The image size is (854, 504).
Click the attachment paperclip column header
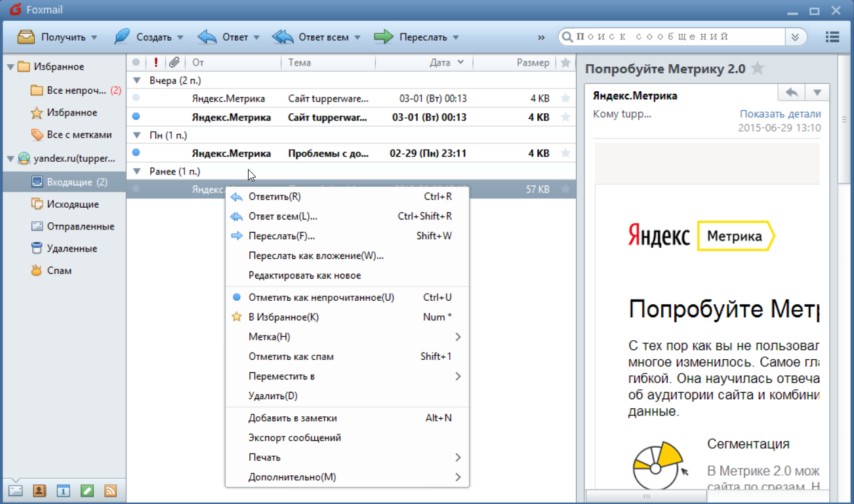[174, 63]
